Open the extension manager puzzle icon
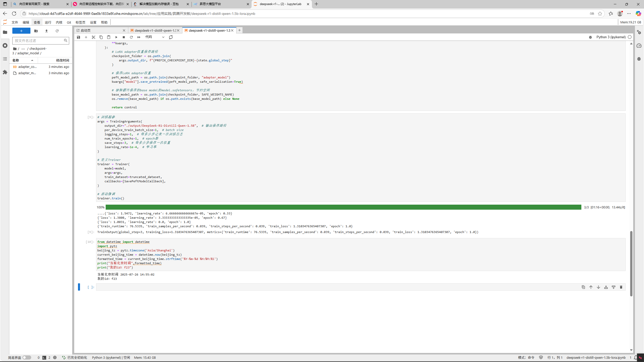Screen dimensions: 644x362 tap(5, 72)
